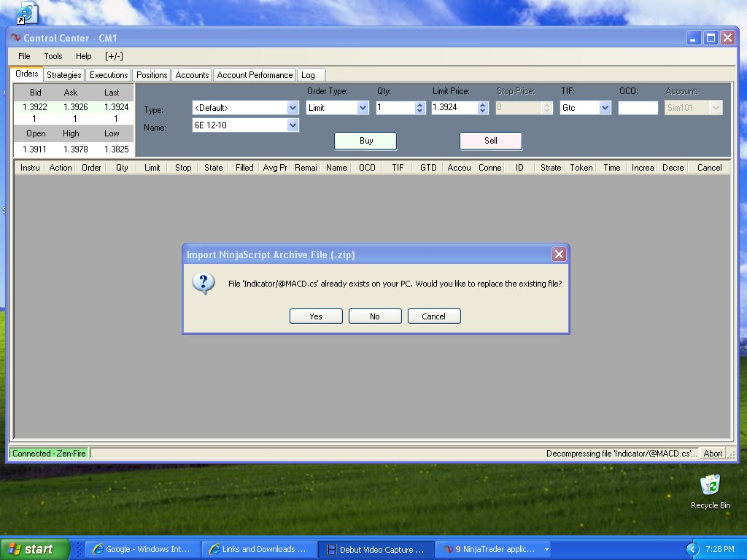
Task: Click the Connected - Zen-Fire status
Action: click(49, 454)
